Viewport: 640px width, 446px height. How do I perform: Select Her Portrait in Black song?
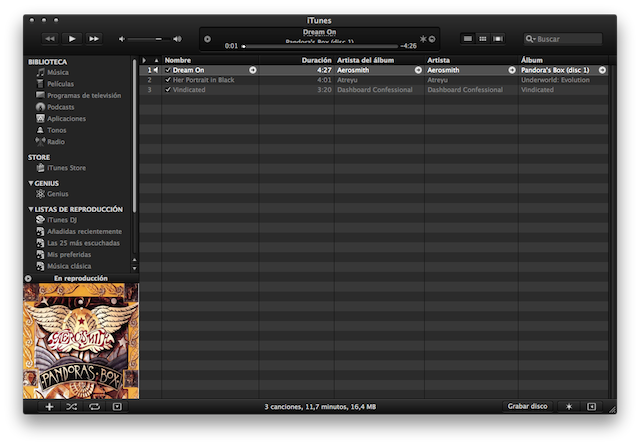click(x=203, y=80)
